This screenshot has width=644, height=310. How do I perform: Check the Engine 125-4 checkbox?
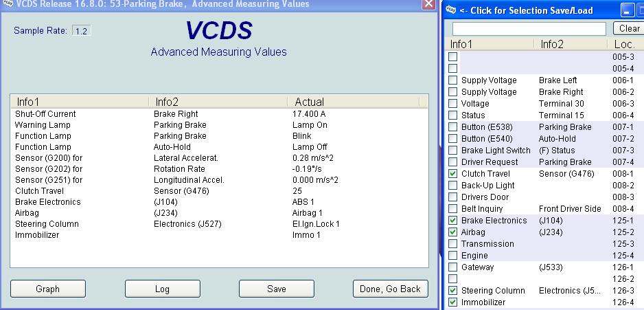(x=452, y=255)
